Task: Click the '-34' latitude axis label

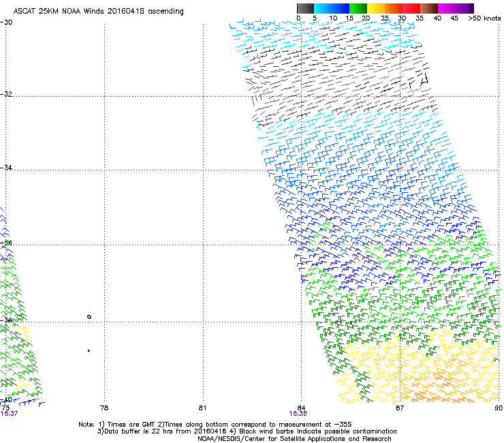Action: point(6,168)
